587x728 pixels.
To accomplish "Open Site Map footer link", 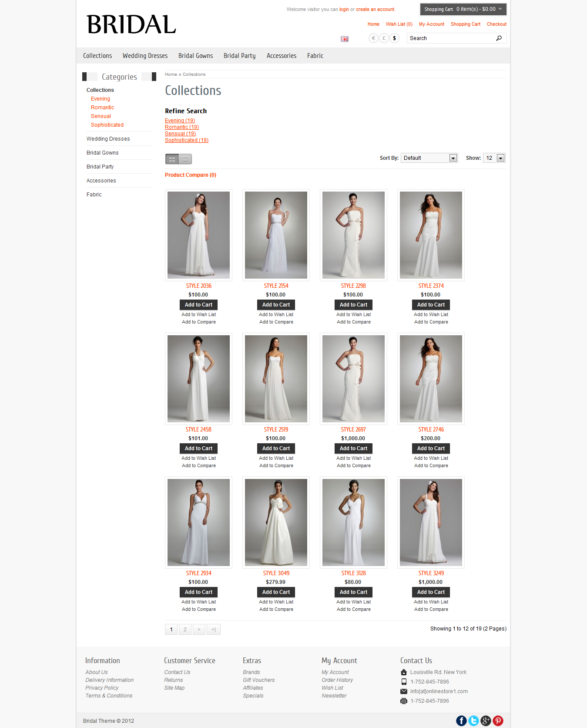I will point(174,688).
